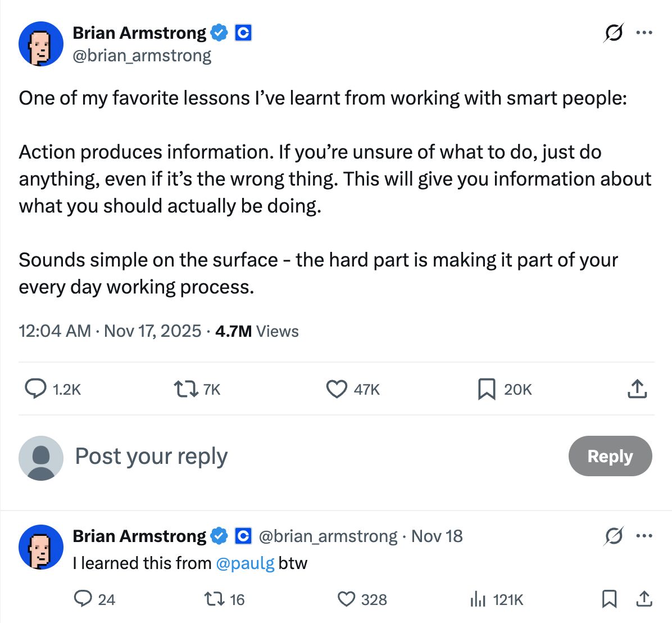Image resolution: width=672 pixels, height=623 pixels.
Task: Bookmark the 'I learned this from' reply
Action: (609, 599)
